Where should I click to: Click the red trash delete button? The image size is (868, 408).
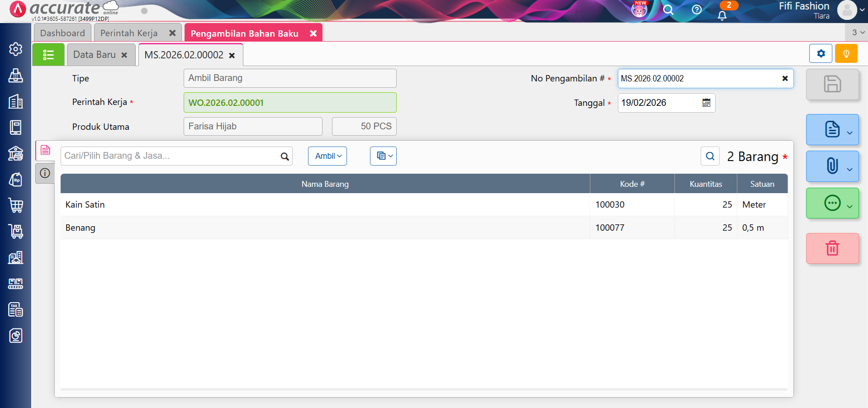pyautogui.click(x=832, y=248)
